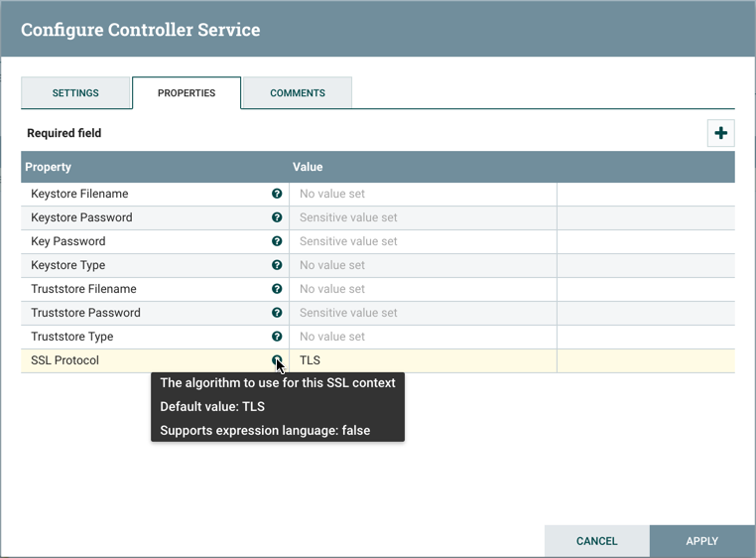The height and width of the screenshot is (558, 756).
Task: Add a new property with plus icon
Action: click(x=720, y=133)
